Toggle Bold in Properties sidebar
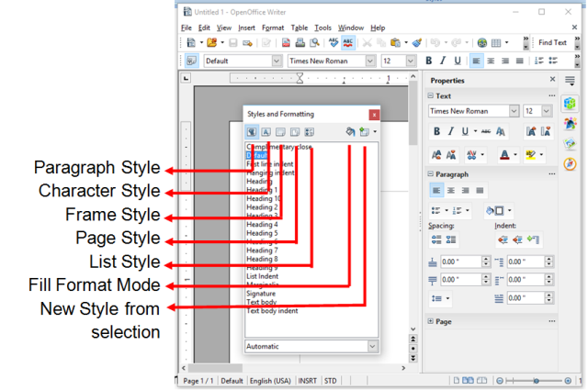The height and width of the screenshot is (390, 588). pyautogui.click(x=436, y=131)
